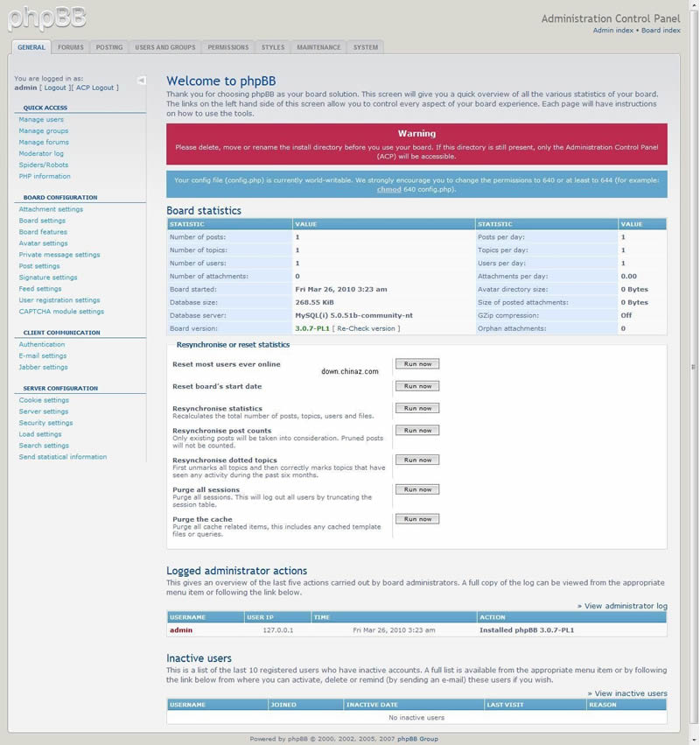700x745 pixels.
Task: Go to Post settings
Action: (x=39, y=266)
